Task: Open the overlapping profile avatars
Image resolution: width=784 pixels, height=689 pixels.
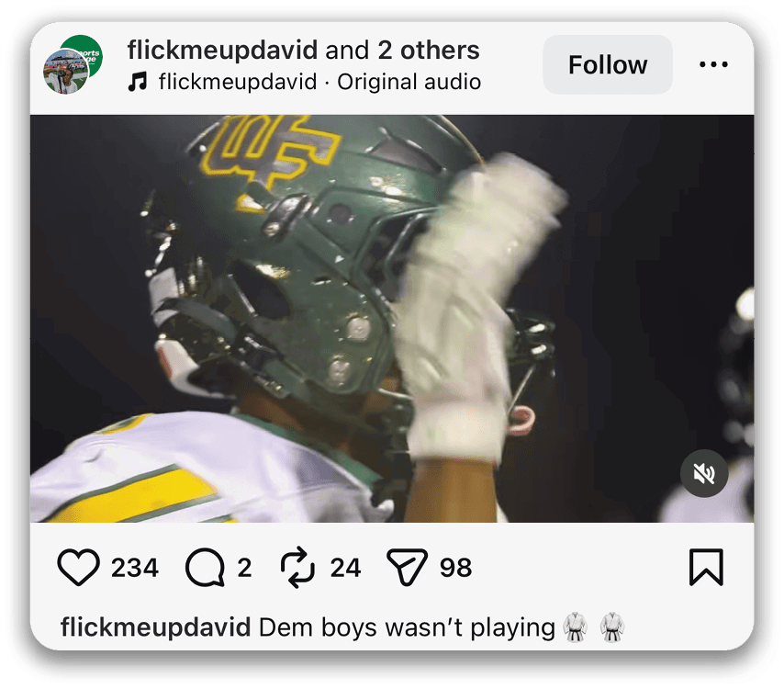Action: 73,65
